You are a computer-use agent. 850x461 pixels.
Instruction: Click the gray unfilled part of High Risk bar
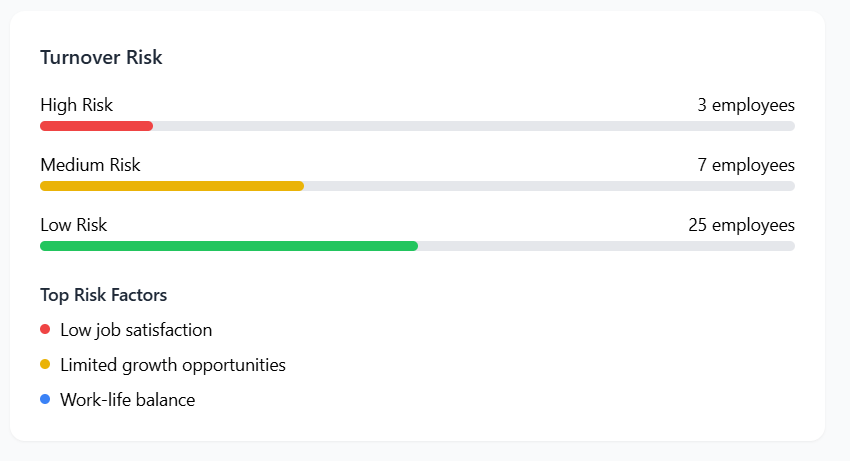click(x=474, y=126)
